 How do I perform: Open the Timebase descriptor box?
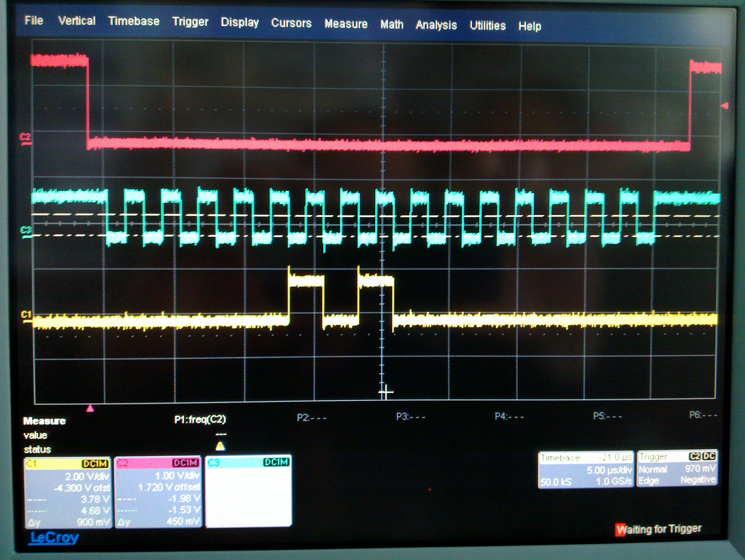point(586,469)
